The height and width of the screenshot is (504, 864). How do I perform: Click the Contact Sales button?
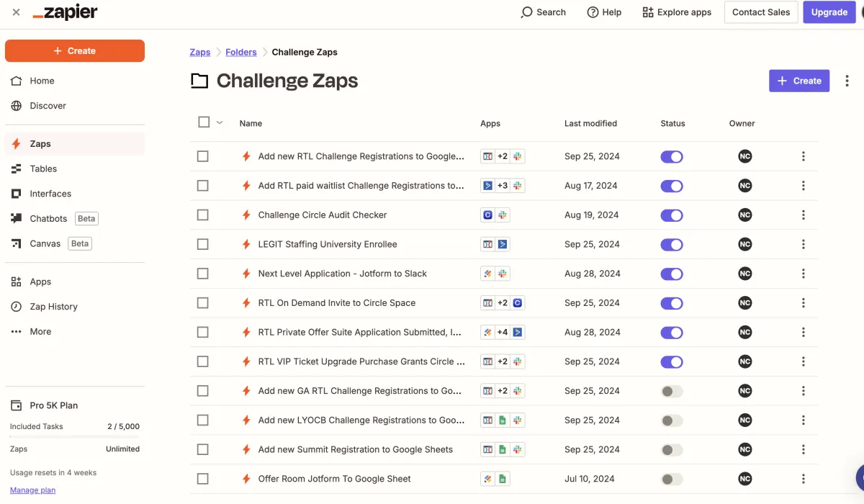(x=761, y=12)
